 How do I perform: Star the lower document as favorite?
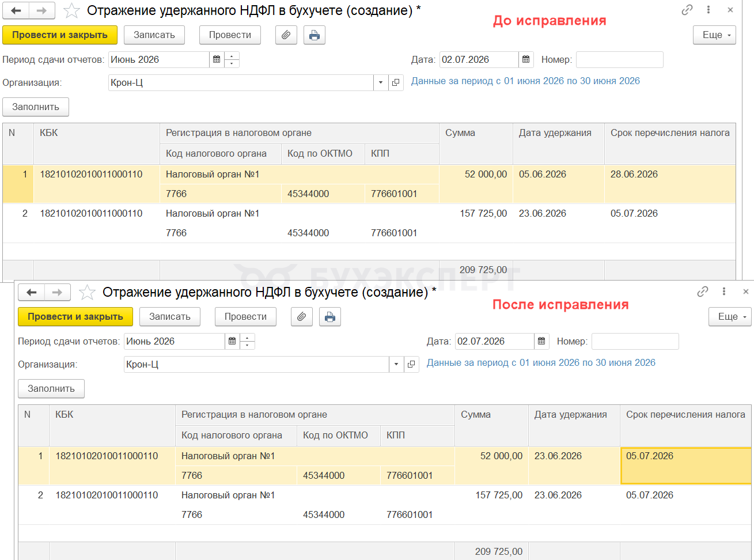point(87,293)
